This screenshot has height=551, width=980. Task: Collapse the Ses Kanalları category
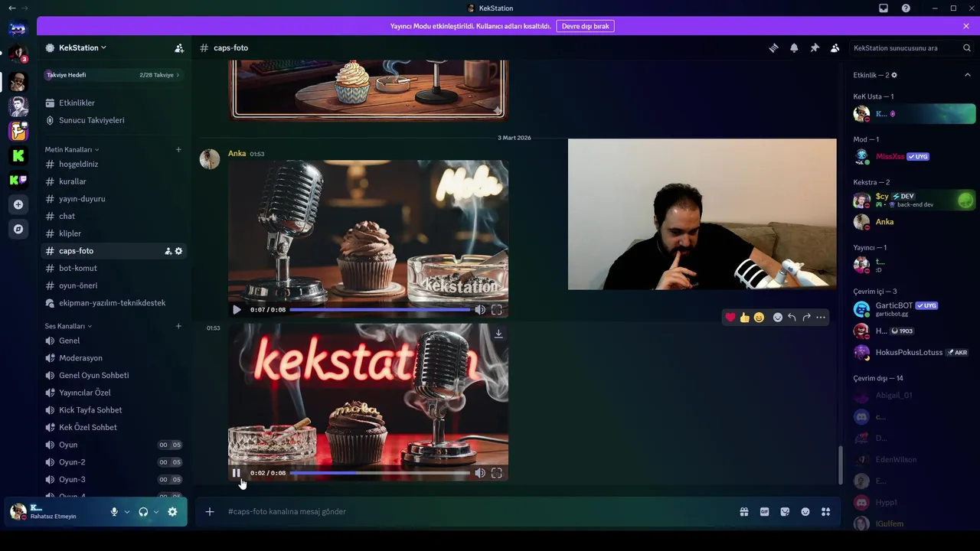point(68,326)
